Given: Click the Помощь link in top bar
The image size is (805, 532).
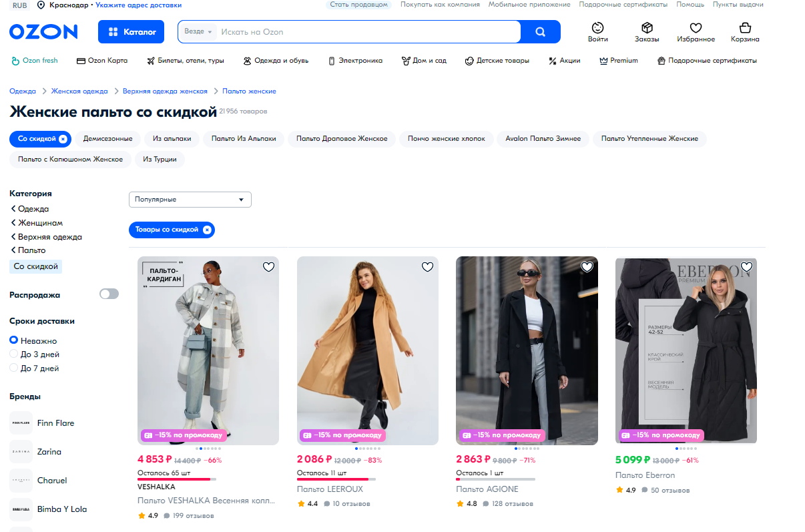Looking at the screenshot, I should point(690,5).
